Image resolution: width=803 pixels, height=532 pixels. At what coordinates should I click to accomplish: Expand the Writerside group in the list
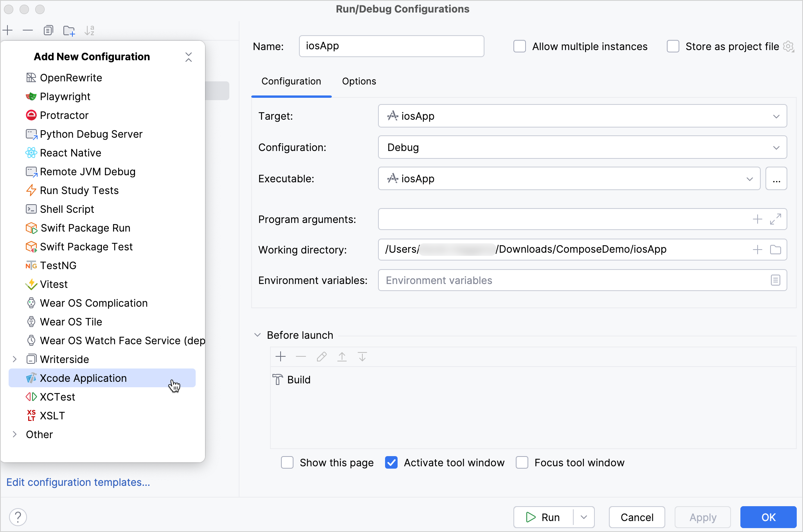[x=15, y=359]
